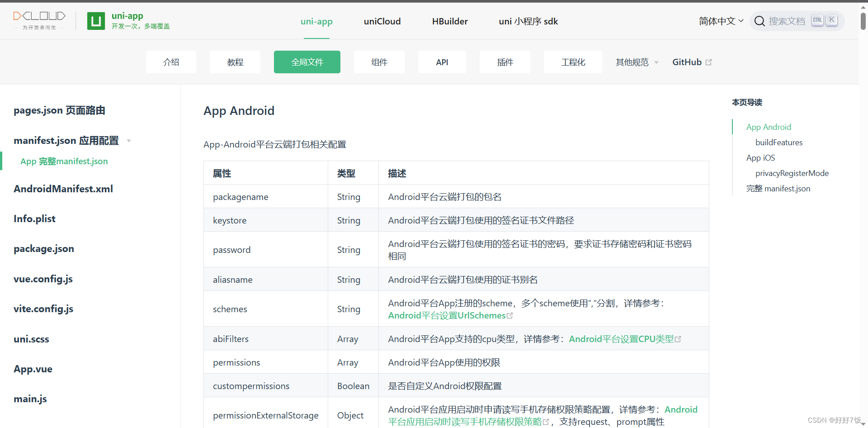Switch to the API tab
The height and width of the screenshot is (428, 868).
(x=442, y=62)
